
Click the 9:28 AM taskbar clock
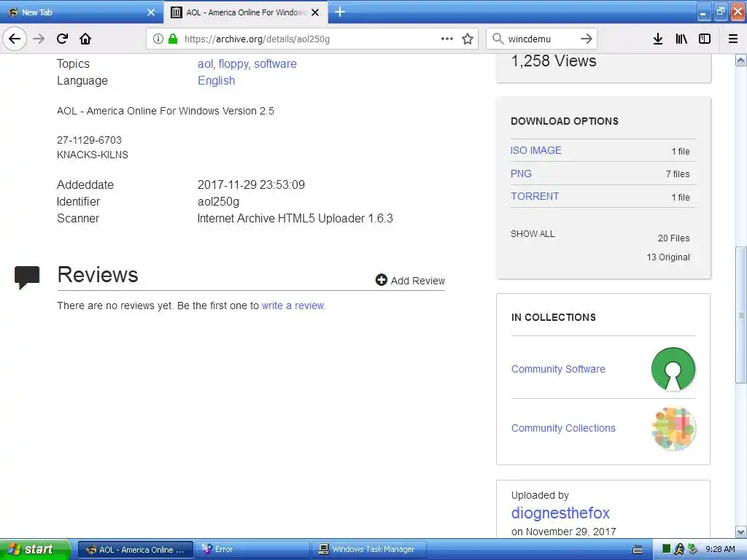[720, 549]
